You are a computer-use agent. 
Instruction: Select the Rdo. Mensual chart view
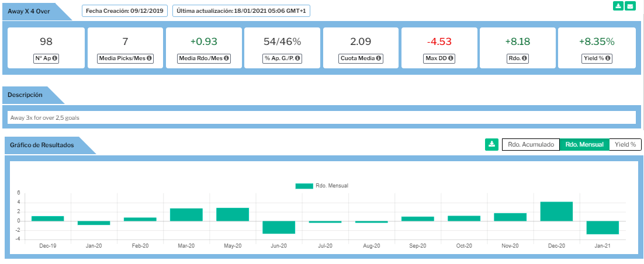pyautogui.click(x=584, y=144)
